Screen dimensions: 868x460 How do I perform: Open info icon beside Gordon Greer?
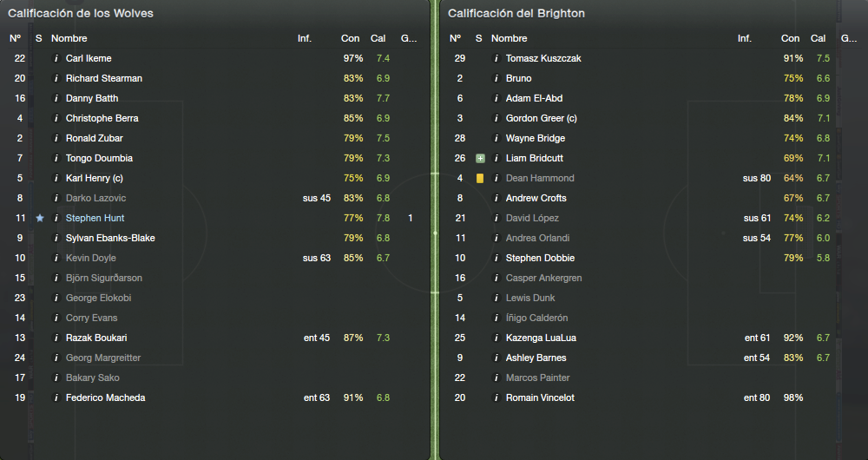coord(496,118)
